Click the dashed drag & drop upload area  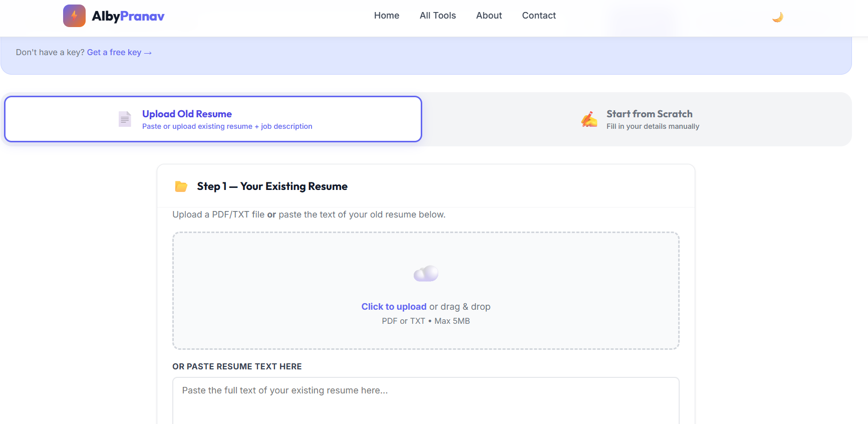[426, 291]
